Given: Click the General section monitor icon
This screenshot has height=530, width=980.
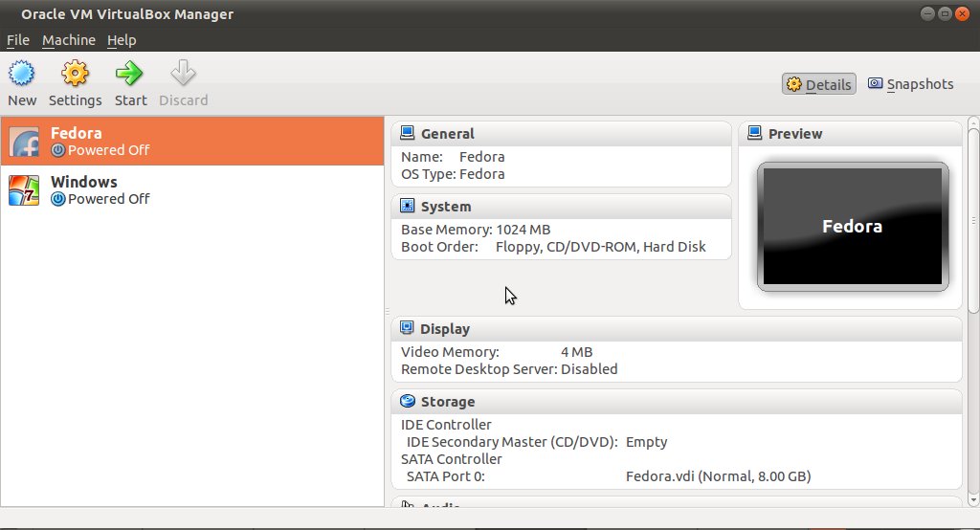Looking at the screenshot, I should point(408,133).
